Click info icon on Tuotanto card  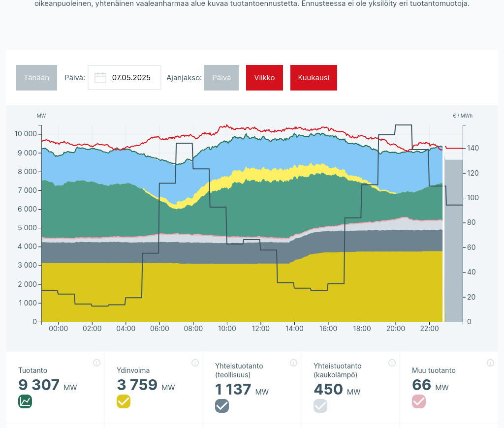coord(96,363)
